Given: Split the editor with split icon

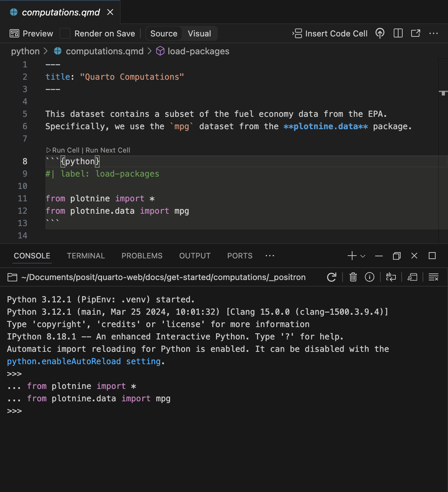Looking at the screenshot, I should coord(398,33).
